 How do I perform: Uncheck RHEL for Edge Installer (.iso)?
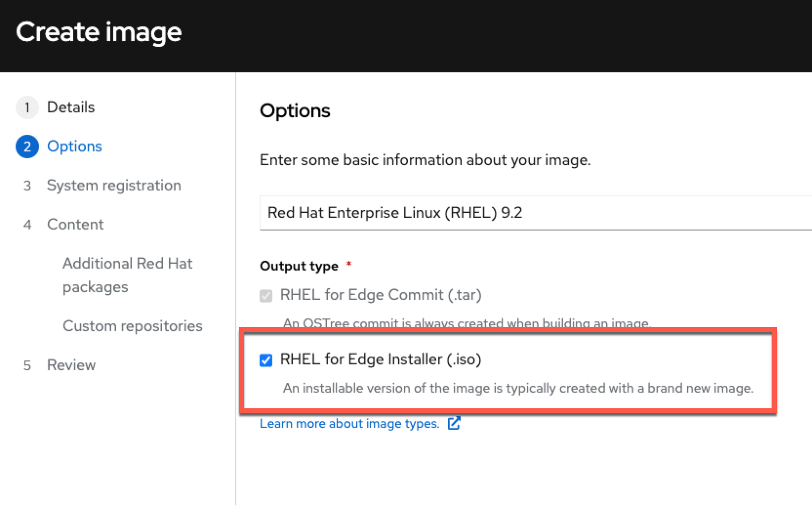pos(265,359)
